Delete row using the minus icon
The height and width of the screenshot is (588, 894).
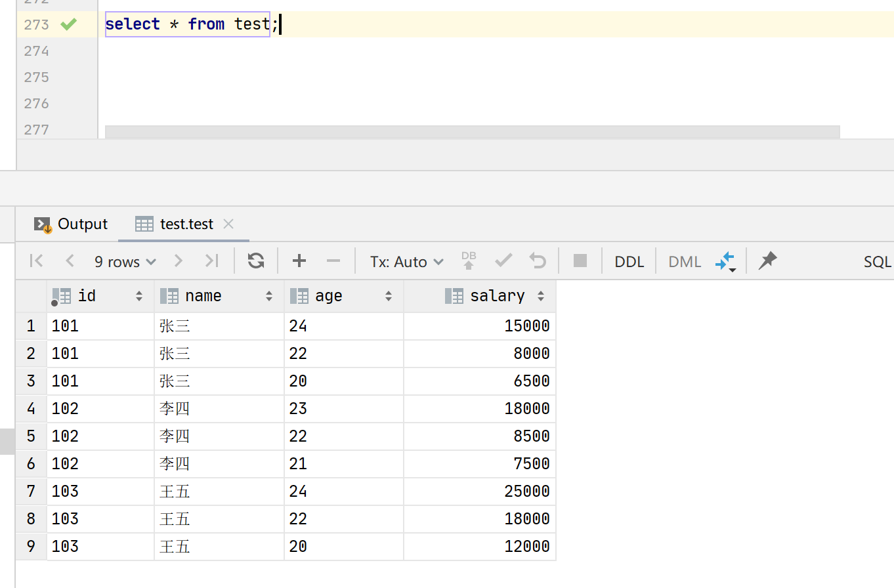[x=333, y=261]
